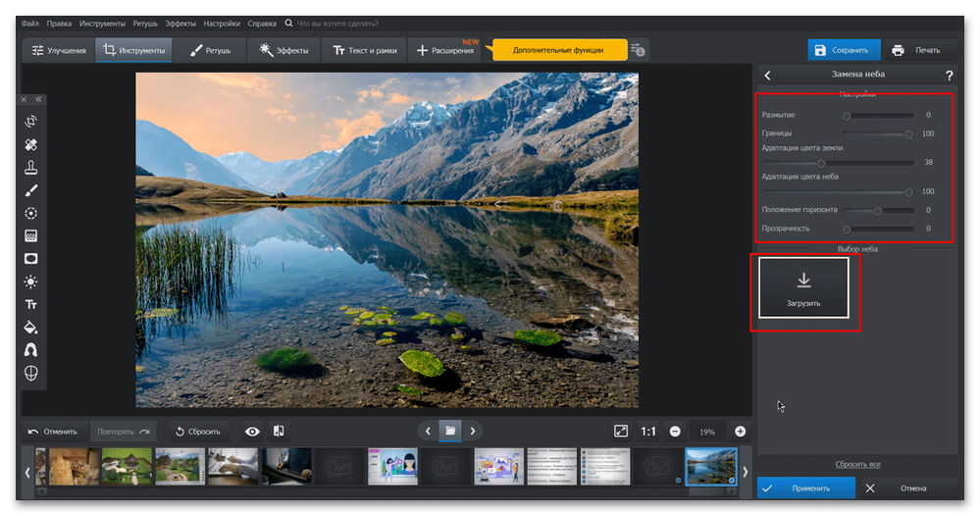Select the text tool in left sidebar
980x516 pixels.
(30, 304)
